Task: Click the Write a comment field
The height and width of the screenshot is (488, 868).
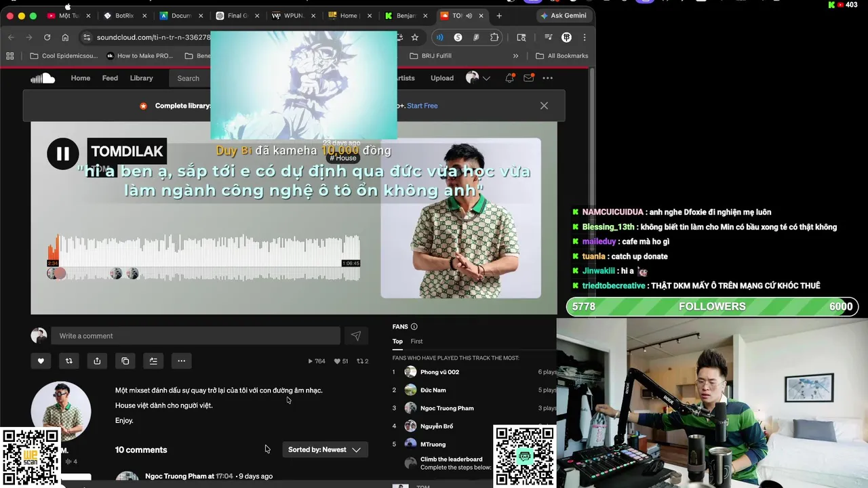Action: (195, 335)
